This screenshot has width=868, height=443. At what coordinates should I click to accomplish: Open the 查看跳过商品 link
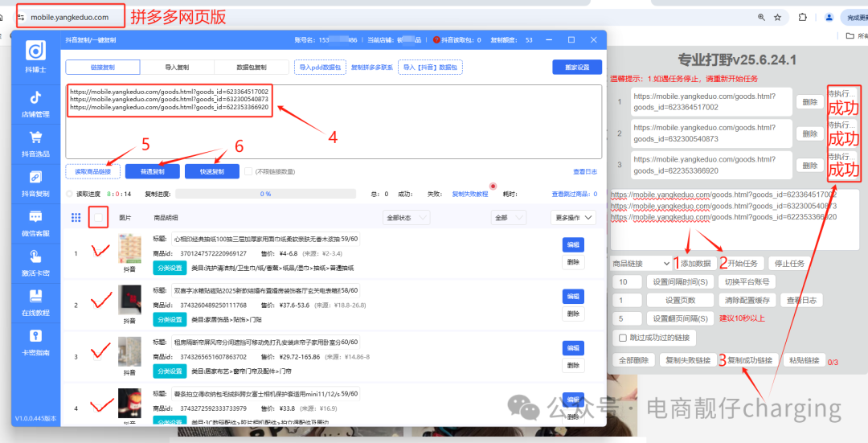[575, 194]
